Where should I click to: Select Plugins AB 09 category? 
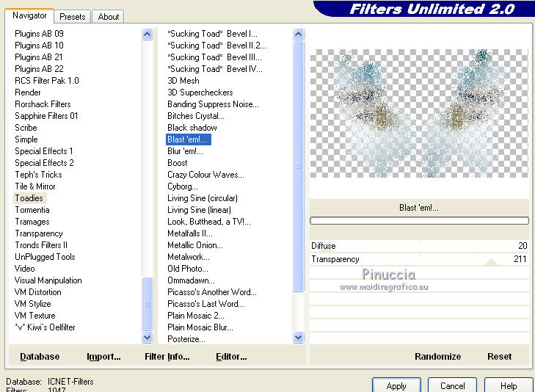(39, 34)
